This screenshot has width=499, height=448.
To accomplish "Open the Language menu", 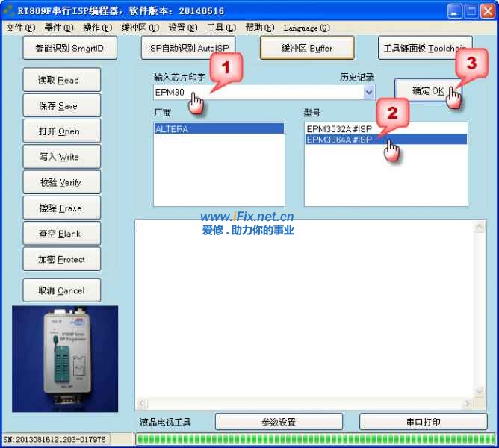I will point(306,28).
